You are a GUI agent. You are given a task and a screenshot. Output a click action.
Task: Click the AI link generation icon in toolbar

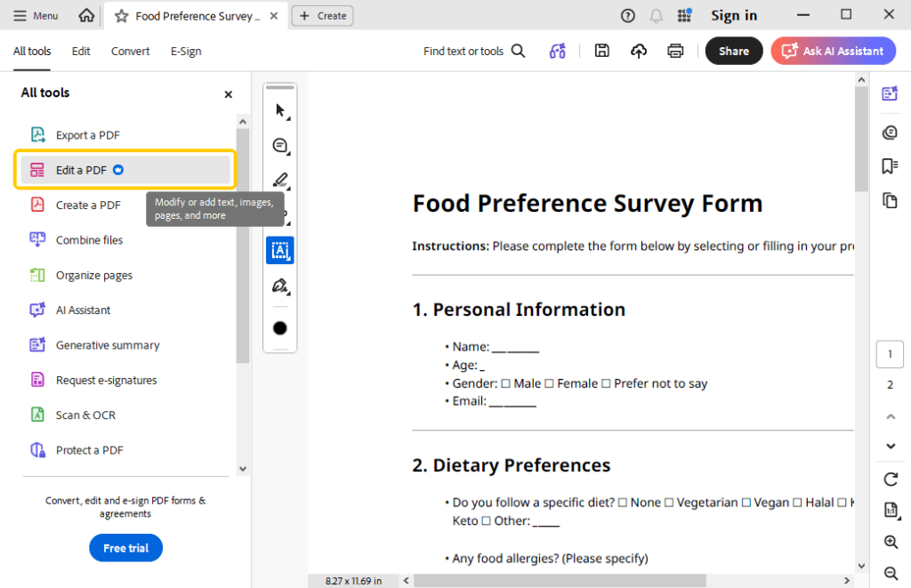pyautogui.click(x=557, y=51)
